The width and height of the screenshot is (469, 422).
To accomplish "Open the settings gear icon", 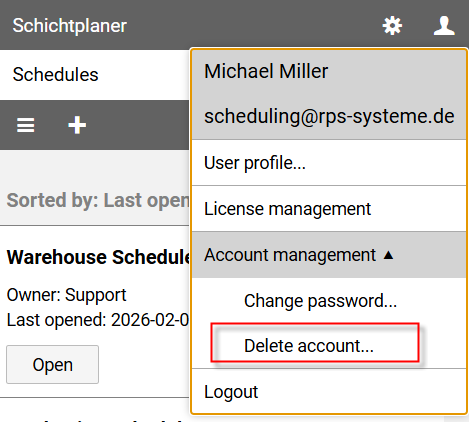I will pos(392,26).
